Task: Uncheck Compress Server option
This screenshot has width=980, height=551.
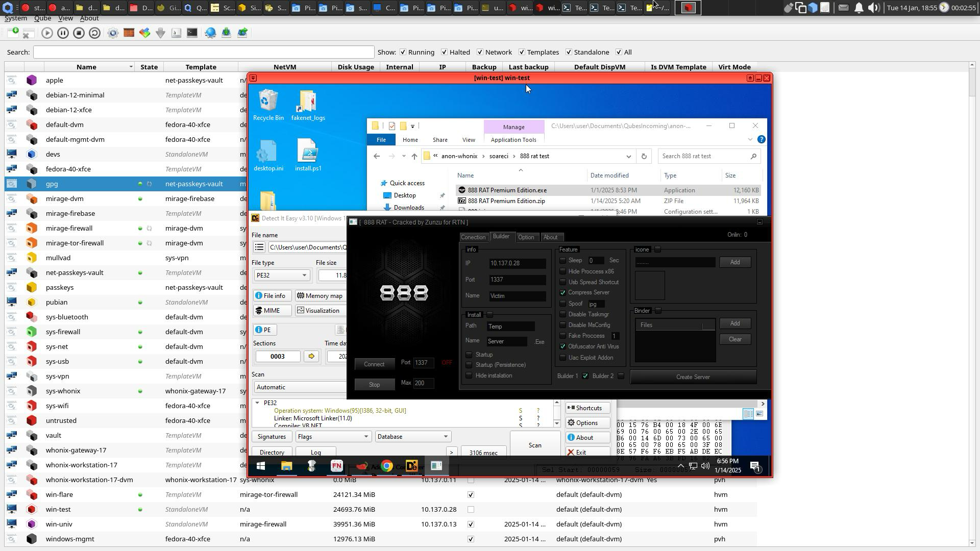Action: coord(562,293)
